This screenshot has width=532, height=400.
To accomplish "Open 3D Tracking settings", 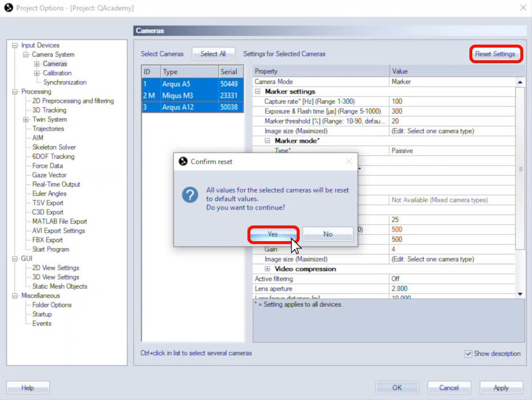I will [x=49, y=110].
